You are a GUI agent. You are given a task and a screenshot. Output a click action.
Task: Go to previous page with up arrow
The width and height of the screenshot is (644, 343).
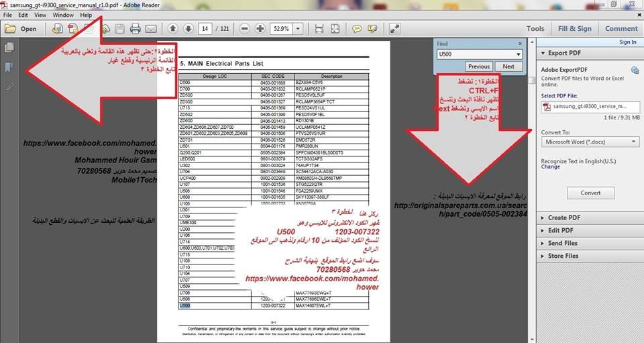[x=173, y=29]
